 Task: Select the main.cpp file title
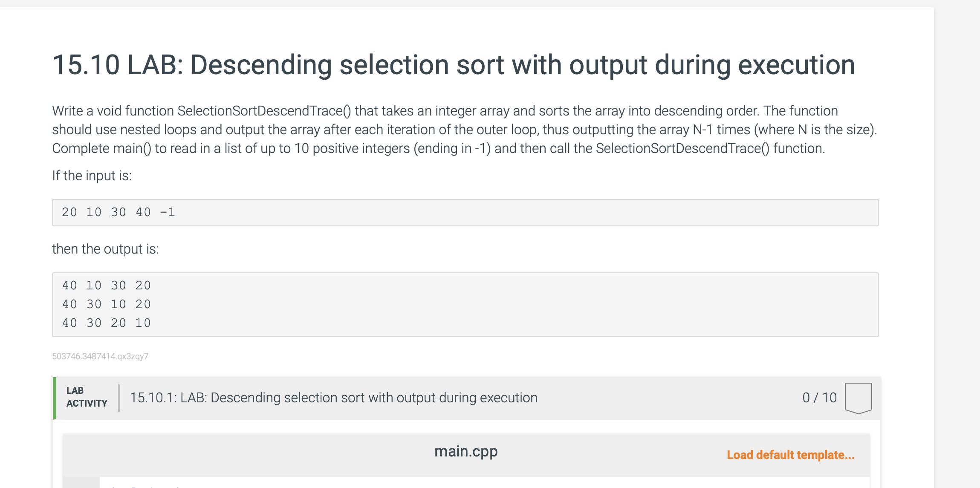(x=466, y=451)
